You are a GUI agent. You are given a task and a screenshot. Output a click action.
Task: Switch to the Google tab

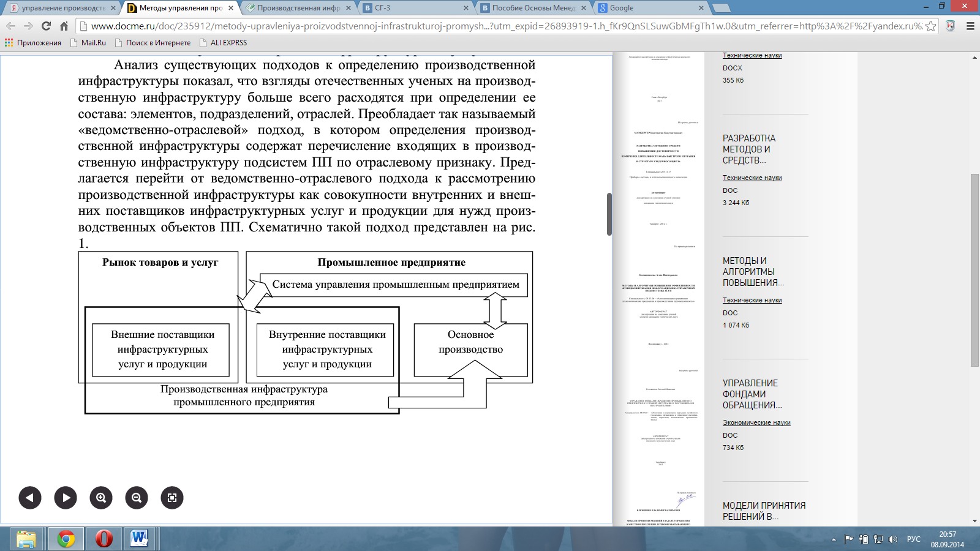[x=650, y=8]
